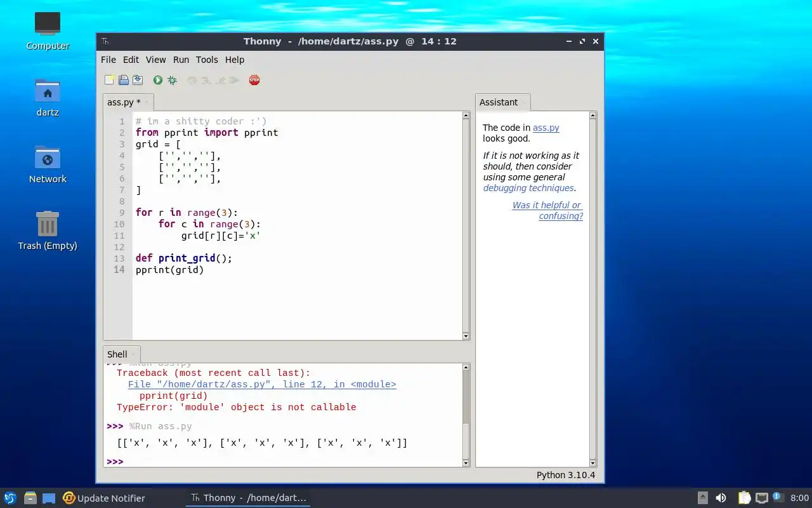Open the dartz home folder icon

click(x=48, y=97)
